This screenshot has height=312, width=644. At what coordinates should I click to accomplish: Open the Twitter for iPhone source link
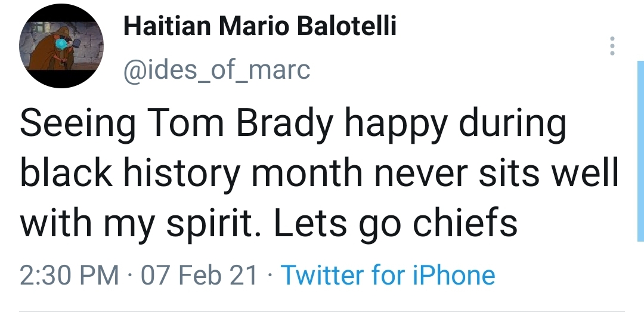[388, 276]
